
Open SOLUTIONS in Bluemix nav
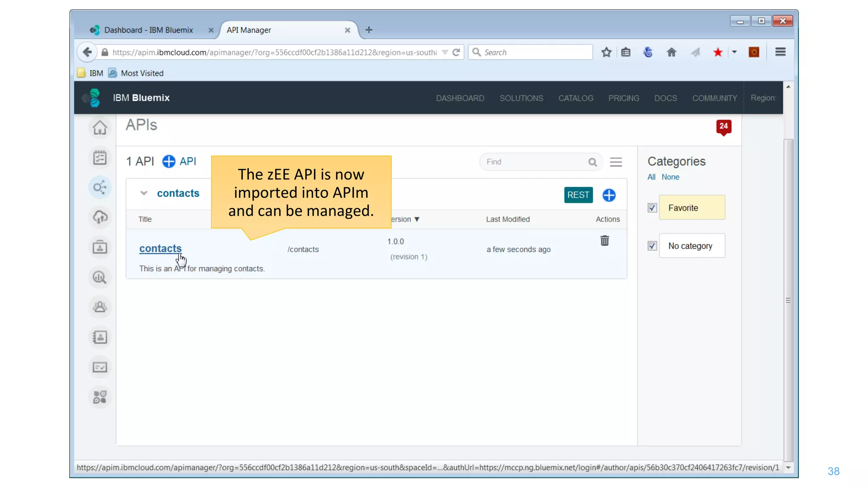click(x=521, y=98)
